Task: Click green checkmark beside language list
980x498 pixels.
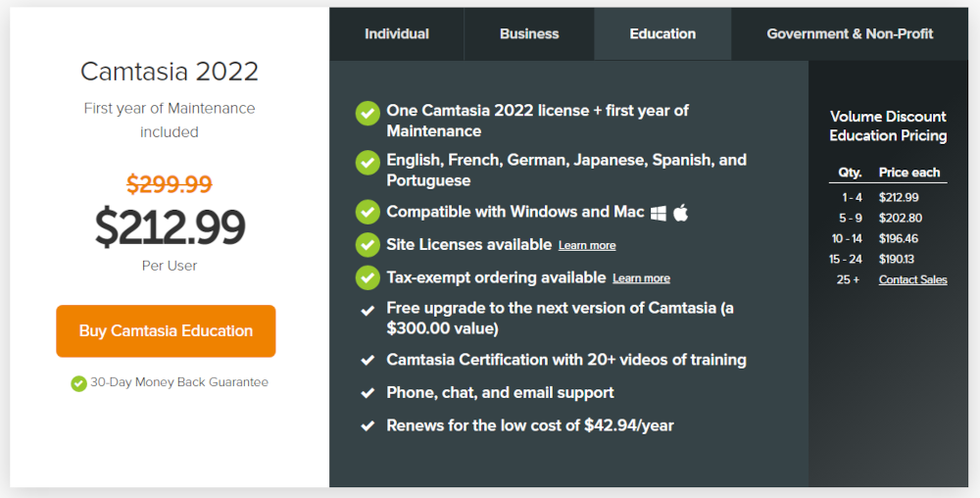Action: pos(367,163)
